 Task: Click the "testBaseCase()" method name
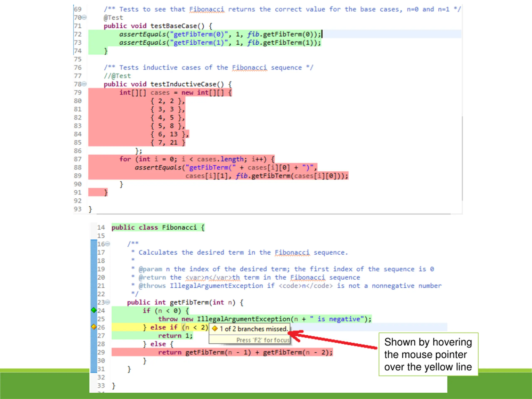click(177, 26)
